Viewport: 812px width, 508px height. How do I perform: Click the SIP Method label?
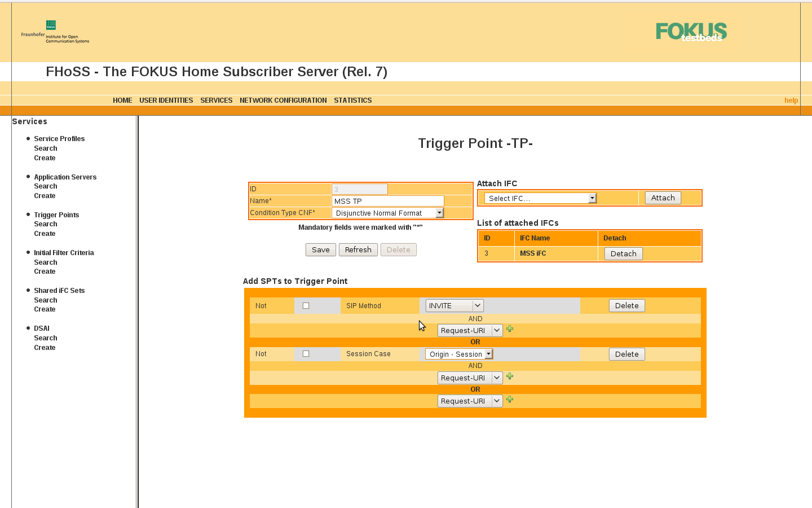click(x=364, y=306)
